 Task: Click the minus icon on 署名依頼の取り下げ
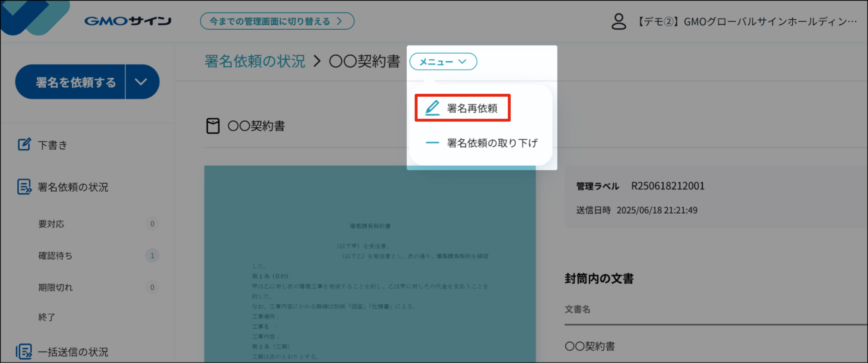click(432, 143)
